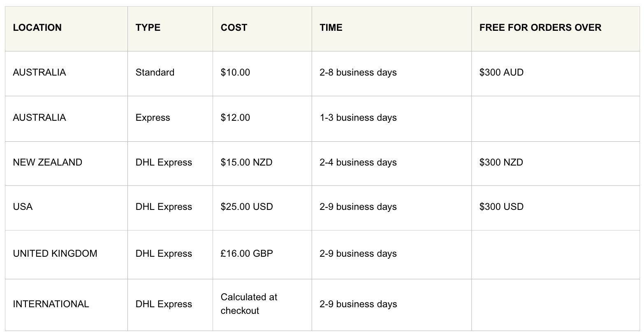The width and height of the screenshot is (644, 336).
Task: Click the NEW ZEALAND location cell
Action: click(x=48, y=162)
